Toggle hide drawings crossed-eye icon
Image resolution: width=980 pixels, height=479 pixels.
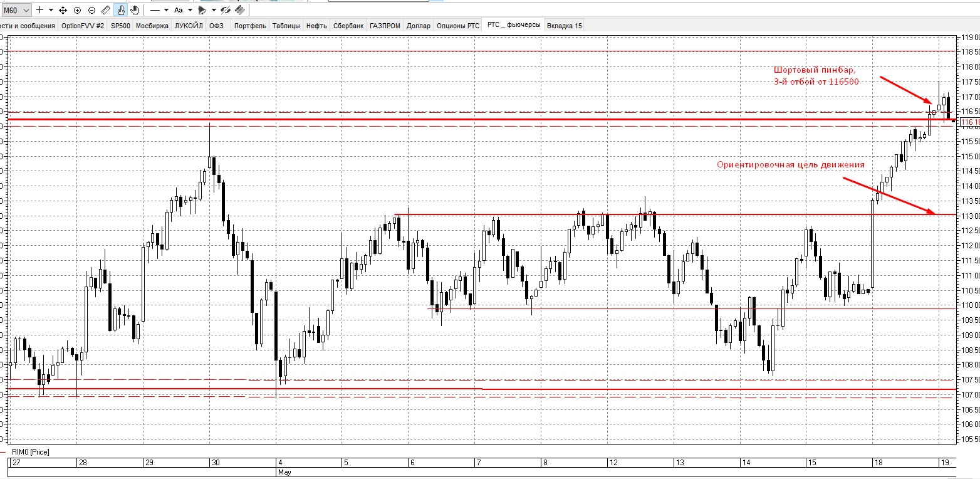click(x=226, y=10)
